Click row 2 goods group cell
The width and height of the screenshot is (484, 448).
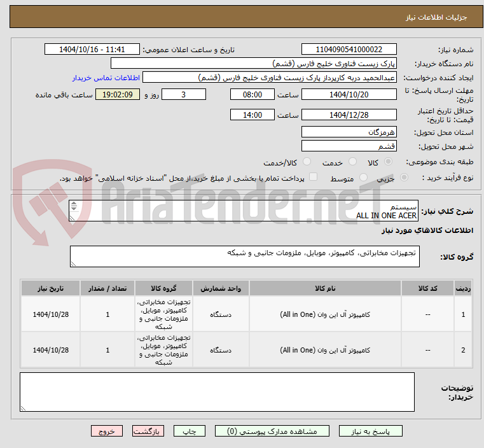click(163, 350)
